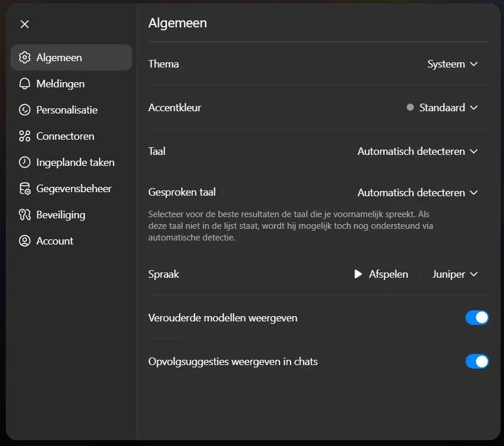Viewport: 504px width, 446px height.
Task: Turn off Opvolgsuggesties weergeven in chats
Action: pos(477,362)
